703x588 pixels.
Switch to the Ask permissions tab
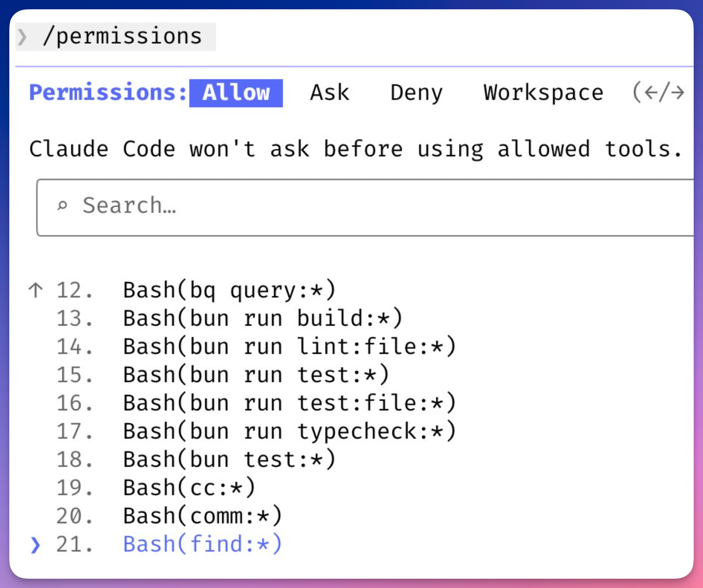[x=330, y=93]
